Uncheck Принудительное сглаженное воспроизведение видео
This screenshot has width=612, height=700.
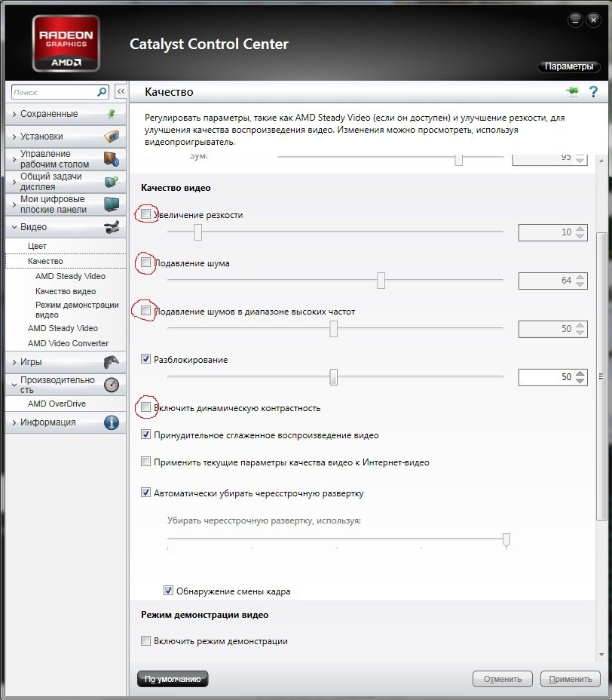click(145, 434)
